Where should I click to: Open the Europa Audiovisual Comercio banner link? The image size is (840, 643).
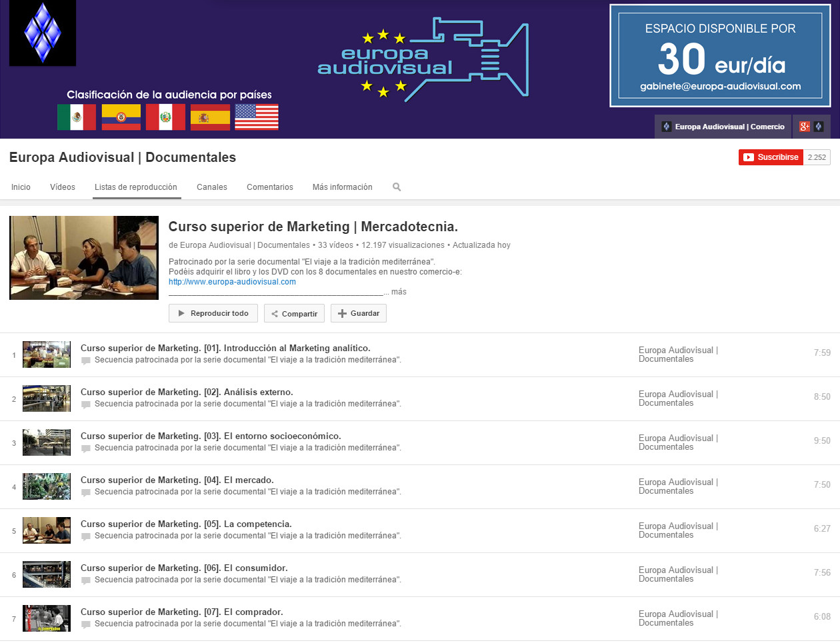tap(723, 127)
